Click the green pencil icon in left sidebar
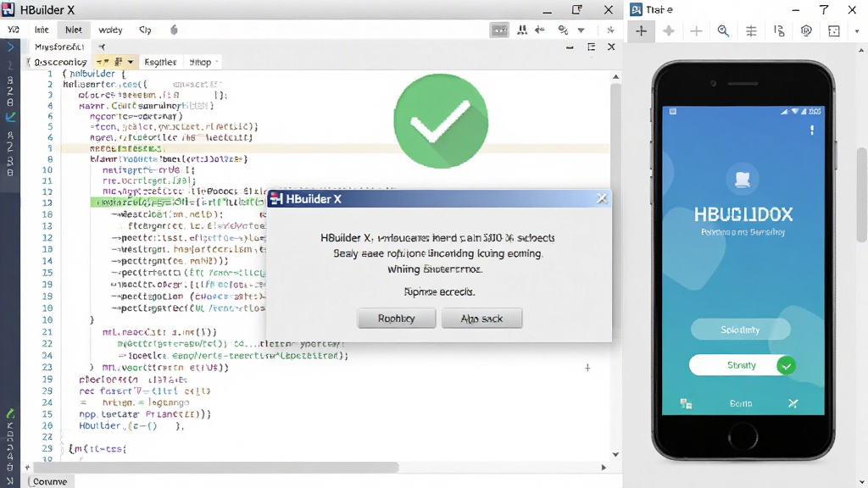 [10, 413]
